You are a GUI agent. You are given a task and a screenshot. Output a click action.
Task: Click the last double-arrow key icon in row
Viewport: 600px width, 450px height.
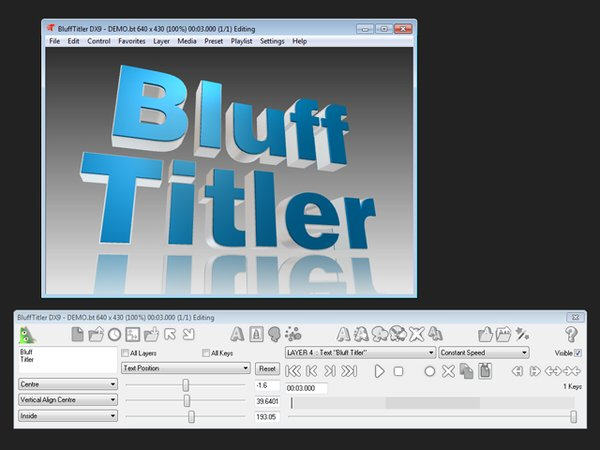pyautogui.click(x=572, y=371)
